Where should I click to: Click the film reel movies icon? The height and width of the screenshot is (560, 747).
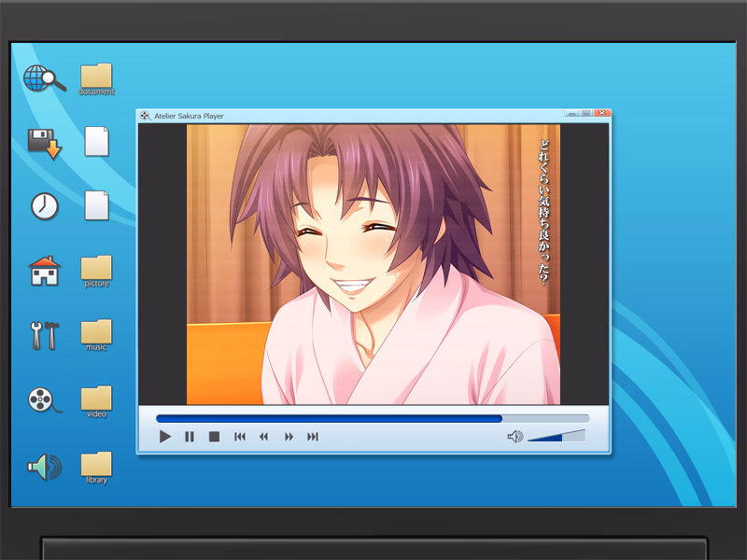pos(39,399)
